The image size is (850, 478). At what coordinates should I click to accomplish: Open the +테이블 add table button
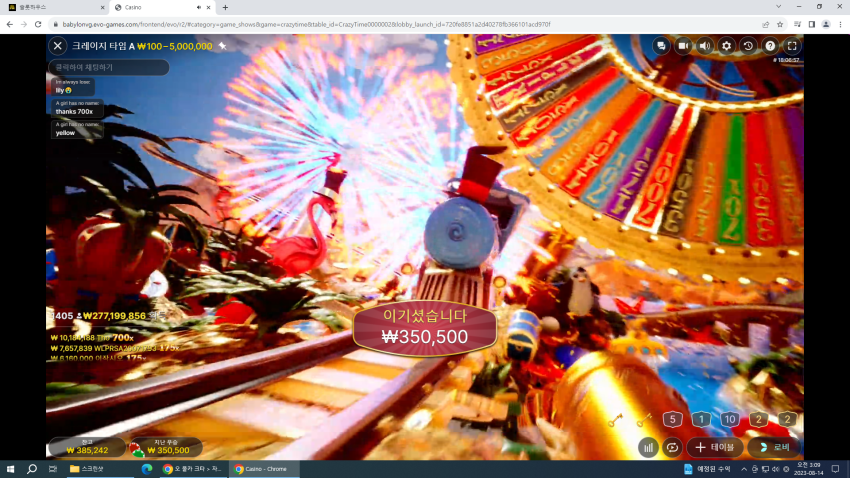714,448
